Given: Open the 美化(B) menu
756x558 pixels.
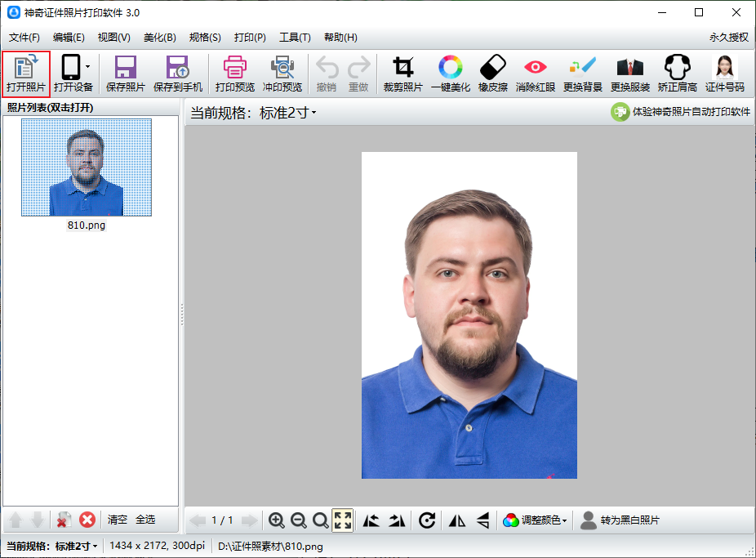Looking at the screenshot, I should (x=159, y=37).
